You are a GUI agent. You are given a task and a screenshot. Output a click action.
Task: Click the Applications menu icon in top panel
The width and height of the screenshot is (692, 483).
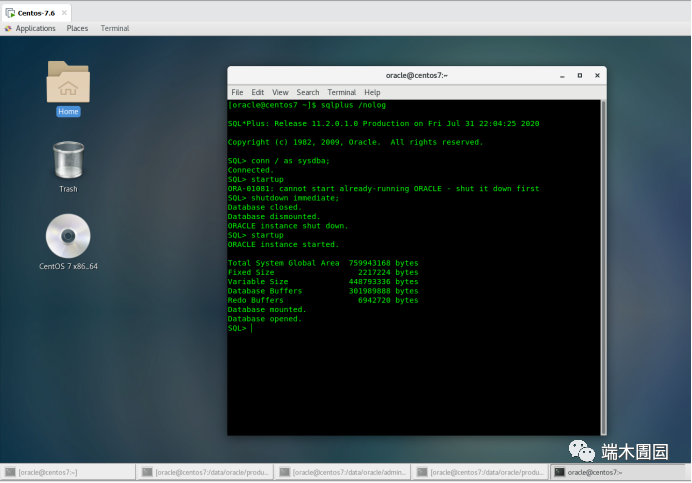tap(8, 28)
